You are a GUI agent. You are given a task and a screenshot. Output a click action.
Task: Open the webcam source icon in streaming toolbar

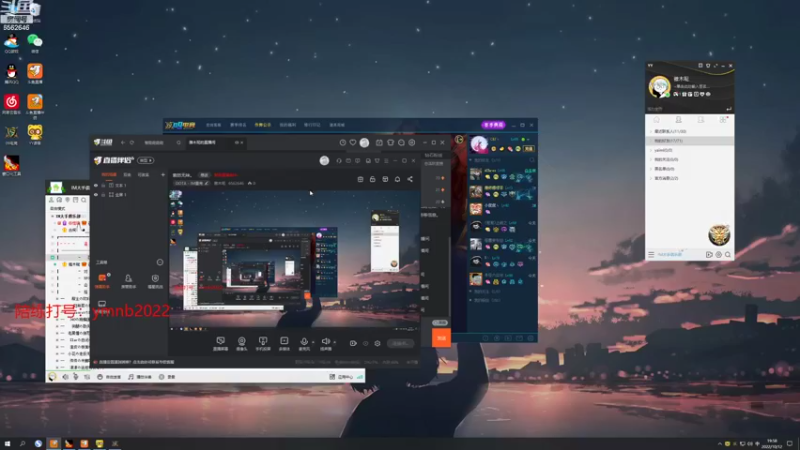(x=242, y=341)
